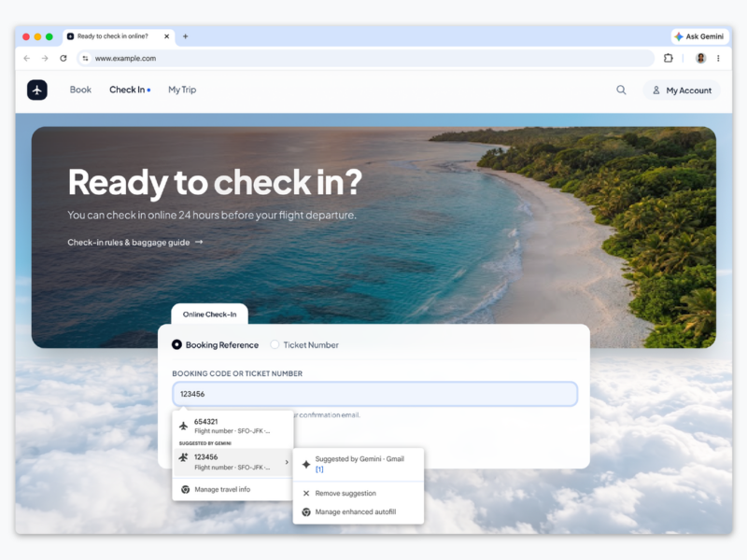This screenshot has width=747, height=560.
Task: Click the Gemini sparkle icon in submenu
Action: tap(306, 464)
